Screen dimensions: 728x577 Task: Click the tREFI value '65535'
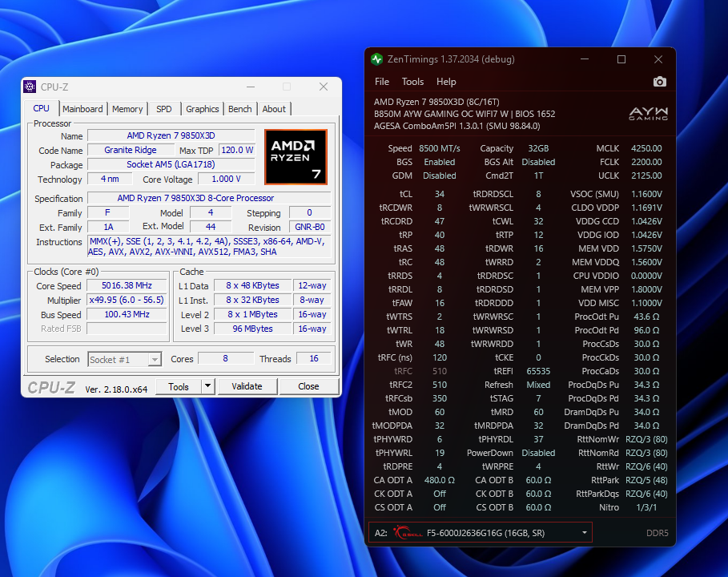tap(538, 371)
